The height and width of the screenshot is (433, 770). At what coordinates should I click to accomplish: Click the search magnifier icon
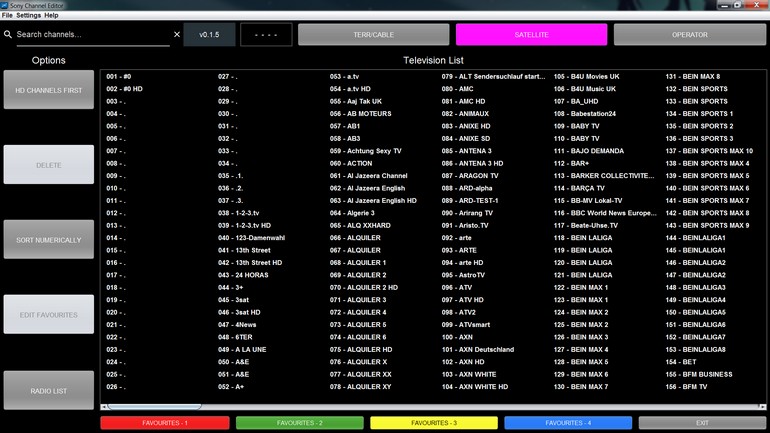point(8,34)
